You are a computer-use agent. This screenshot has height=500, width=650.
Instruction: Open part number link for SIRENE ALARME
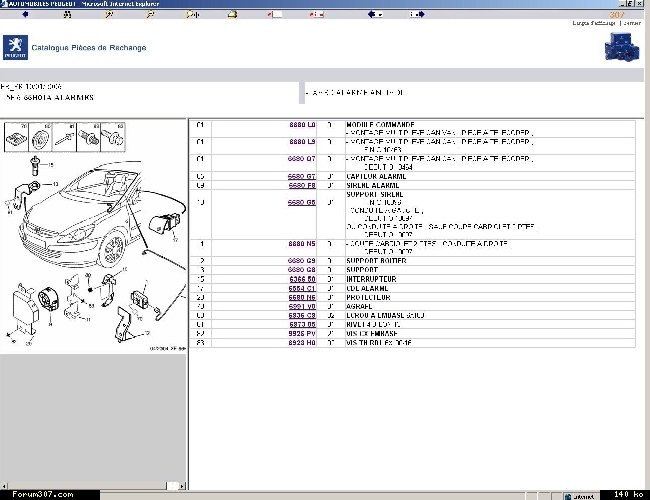(x=302, y=185)
